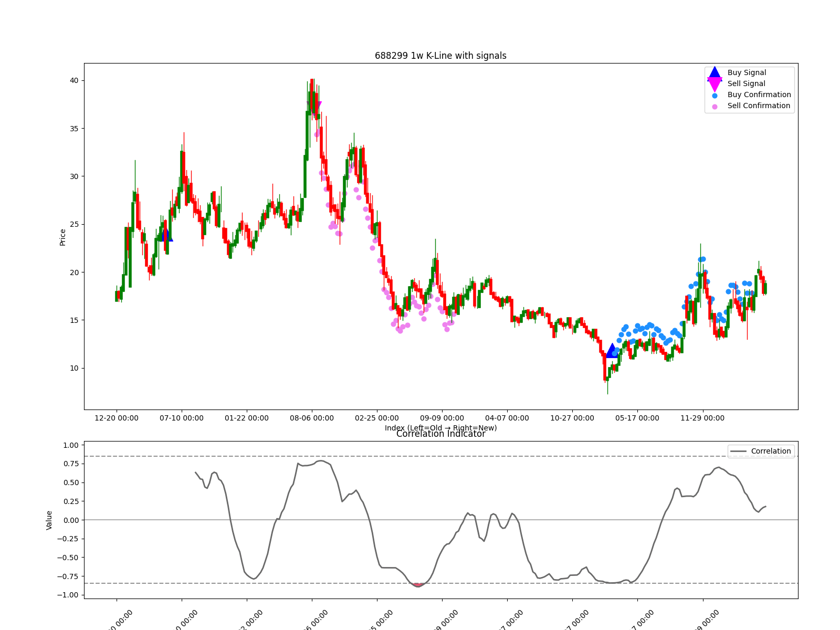Viewport: 840px width, 630px height.
Task: Click the Sell Confirmation violet dot in legend
Action: (715, 107)
